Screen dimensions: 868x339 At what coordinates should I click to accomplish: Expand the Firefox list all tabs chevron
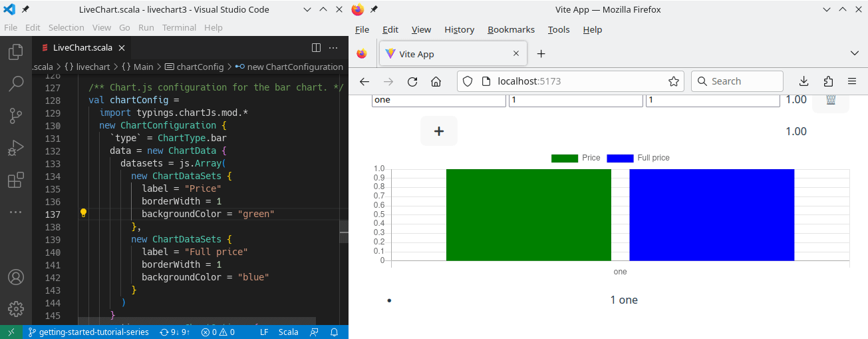click(x=855, y=53)
